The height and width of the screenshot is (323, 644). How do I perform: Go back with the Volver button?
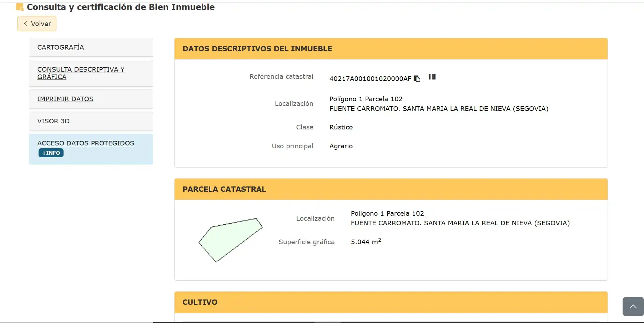tap(37, 24)
